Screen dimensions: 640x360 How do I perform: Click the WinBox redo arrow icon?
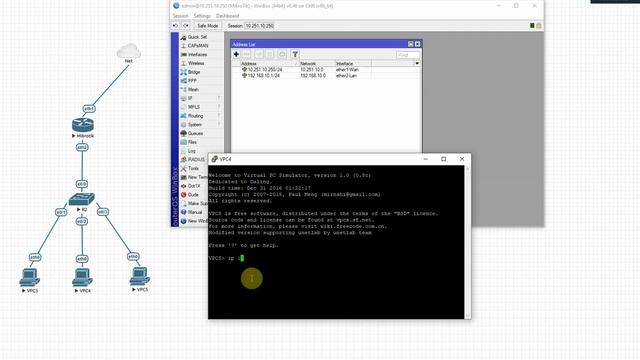click(186, 26)
